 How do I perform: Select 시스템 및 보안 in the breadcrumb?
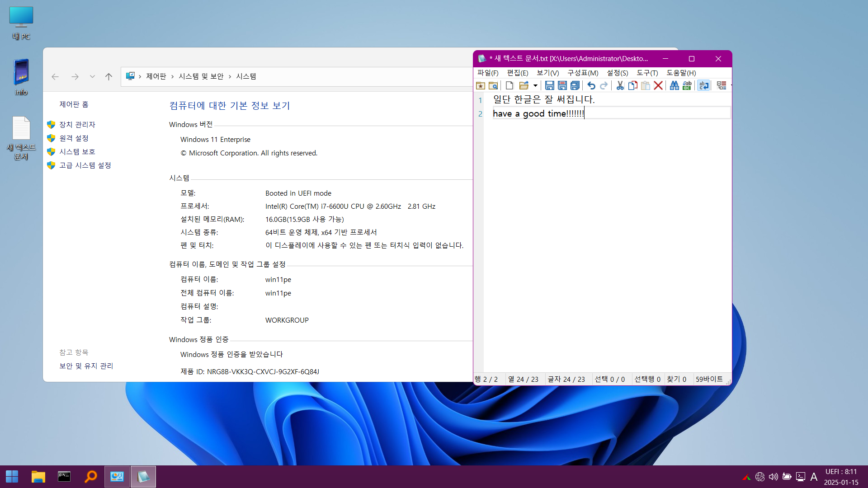tap(201, 76)
